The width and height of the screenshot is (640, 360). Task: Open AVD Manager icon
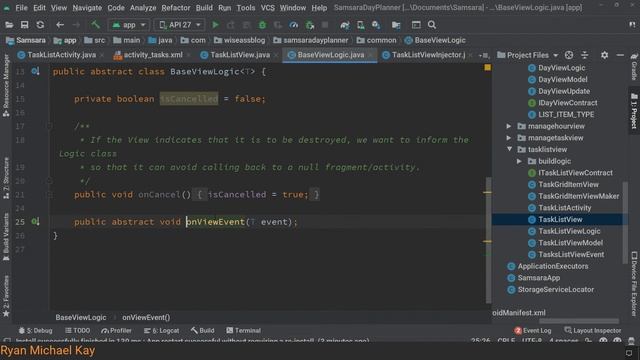click(360, 25)
